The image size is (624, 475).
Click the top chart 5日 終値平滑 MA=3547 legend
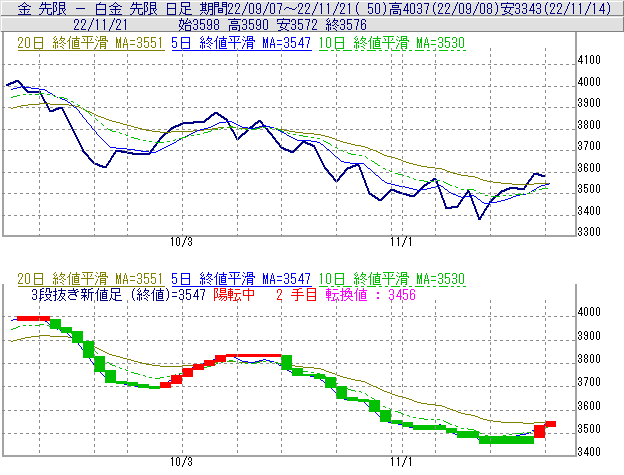click(241, 43)
